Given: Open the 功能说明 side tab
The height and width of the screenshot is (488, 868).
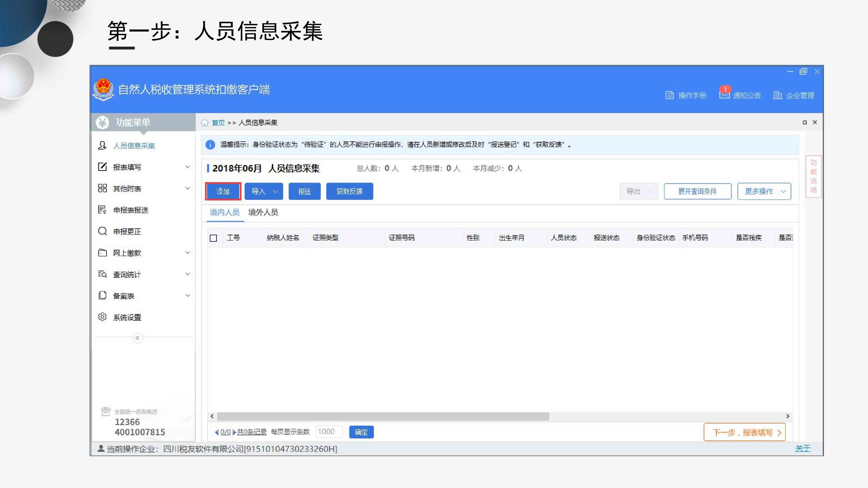Looking at the screenshot, I should (x=813, y=176).
